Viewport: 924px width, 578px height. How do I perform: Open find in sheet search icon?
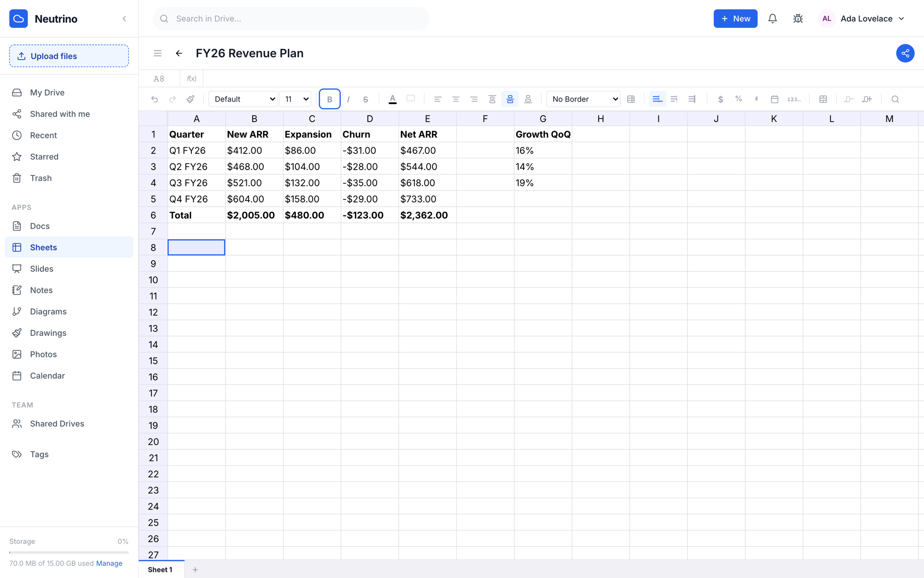[895, 99]
